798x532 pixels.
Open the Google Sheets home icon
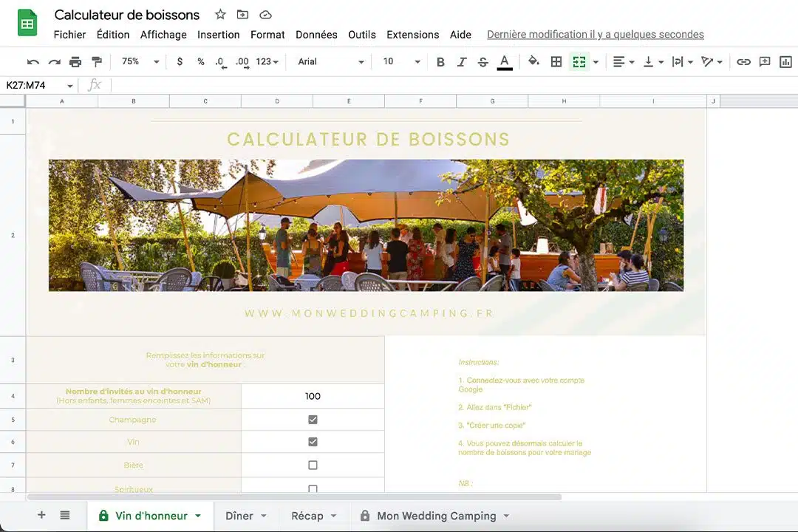coord(27,23)
